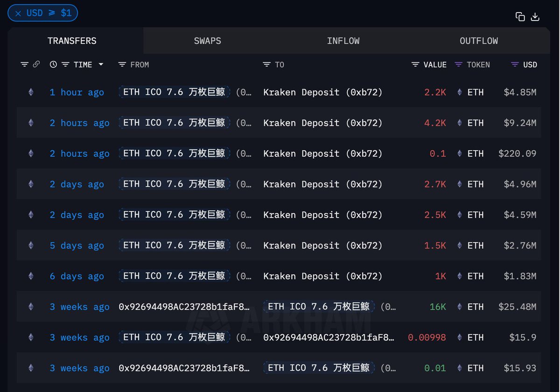Copy the transfers table data
The width and height of the screenshot is (560, 392).
pos(520,17)
